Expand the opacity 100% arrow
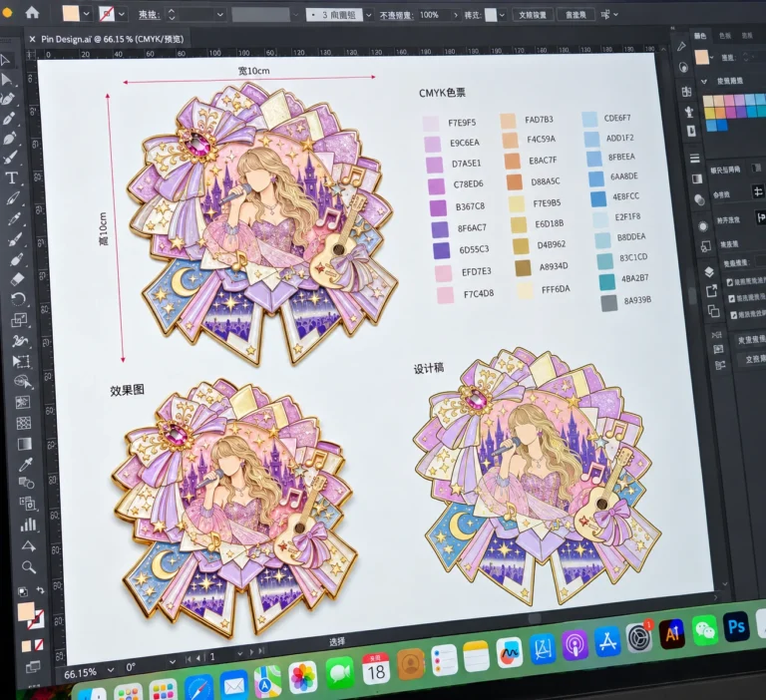Screen dimensions: 766x700 [x=455, y=15]
